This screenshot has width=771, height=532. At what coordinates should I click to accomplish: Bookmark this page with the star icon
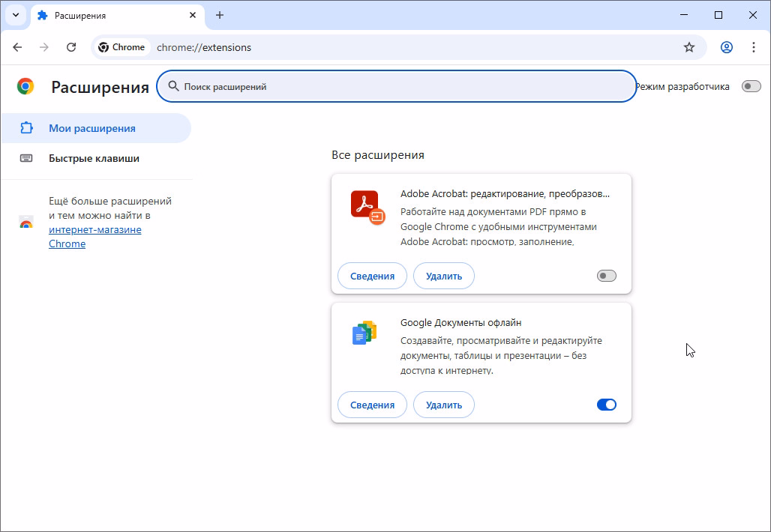pos(689,47)
